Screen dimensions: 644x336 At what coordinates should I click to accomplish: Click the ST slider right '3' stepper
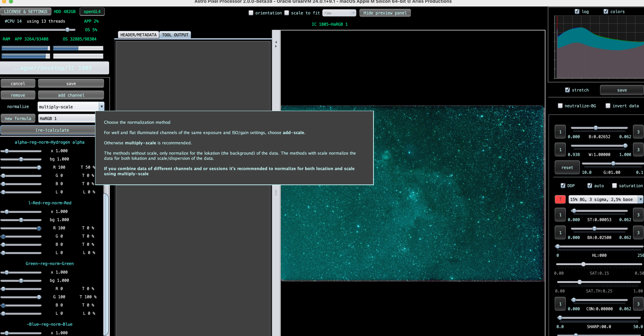(x=638, y=215)
